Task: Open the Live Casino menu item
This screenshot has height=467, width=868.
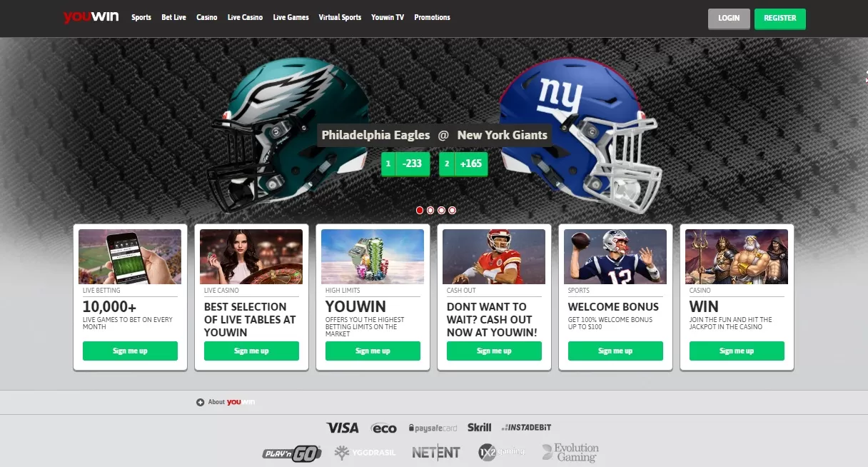Action: coord(245,17)
